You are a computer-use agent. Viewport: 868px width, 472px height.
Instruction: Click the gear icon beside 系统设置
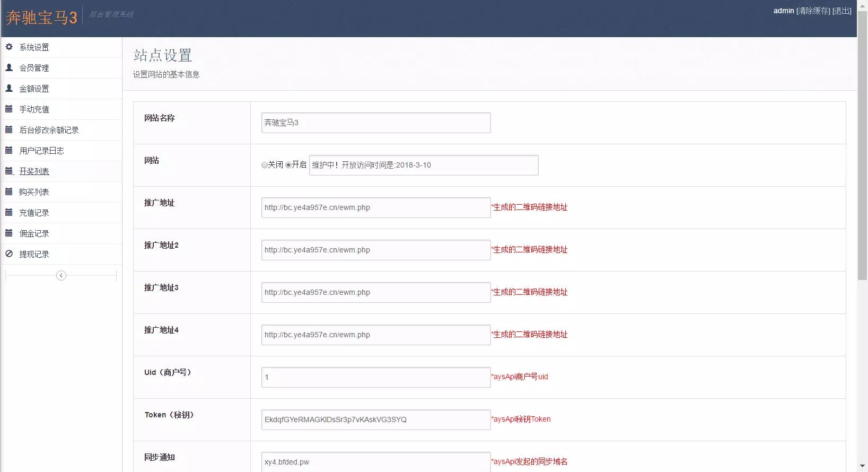(9, 47)
